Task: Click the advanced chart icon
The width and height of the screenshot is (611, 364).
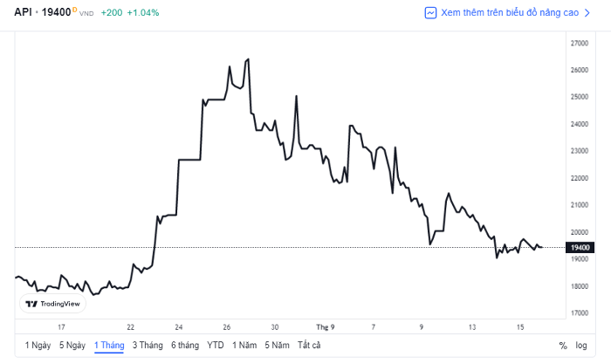Action: click(x=430, y=13)
